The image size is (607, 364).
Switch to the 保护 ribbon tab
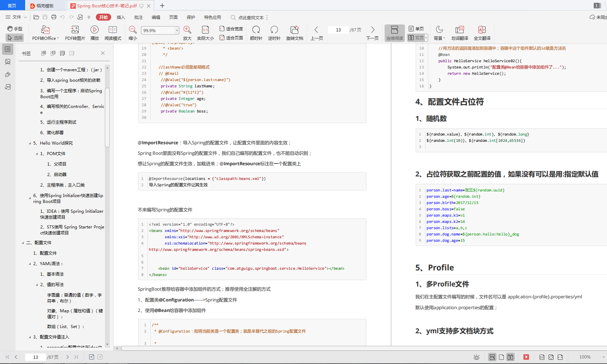pos(191,17)
